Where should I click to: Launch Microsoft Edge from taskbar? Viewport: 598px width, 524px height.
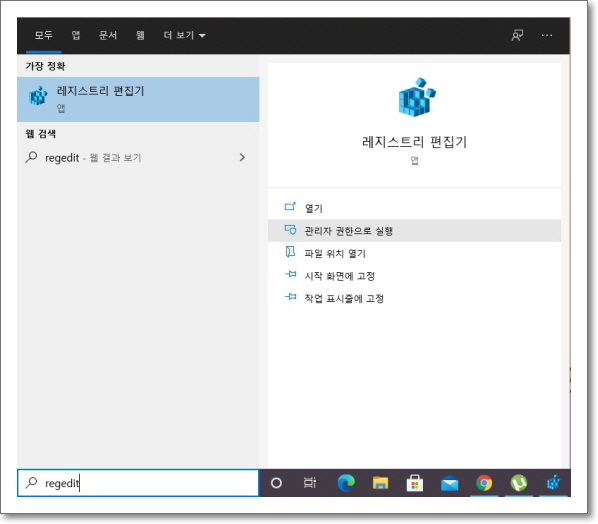[x=346, y=483]
